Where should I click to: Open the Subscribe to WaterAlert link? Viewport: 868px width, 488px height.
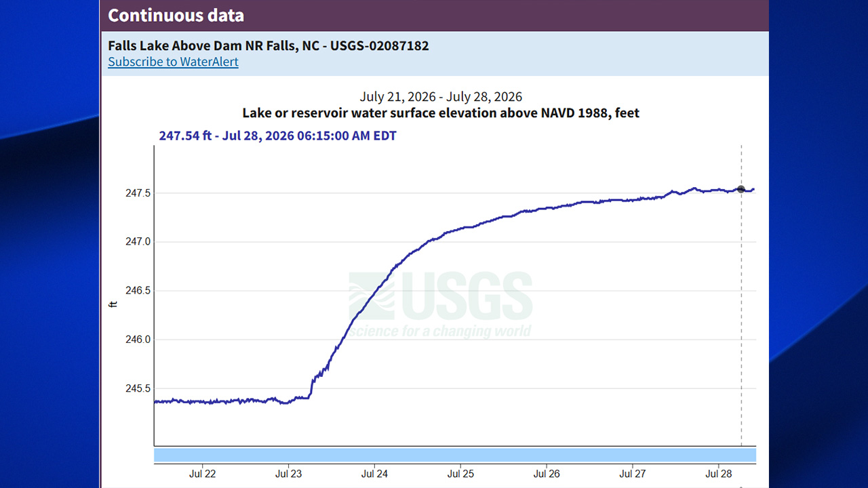pyautogui.click(x=173, y=62)
